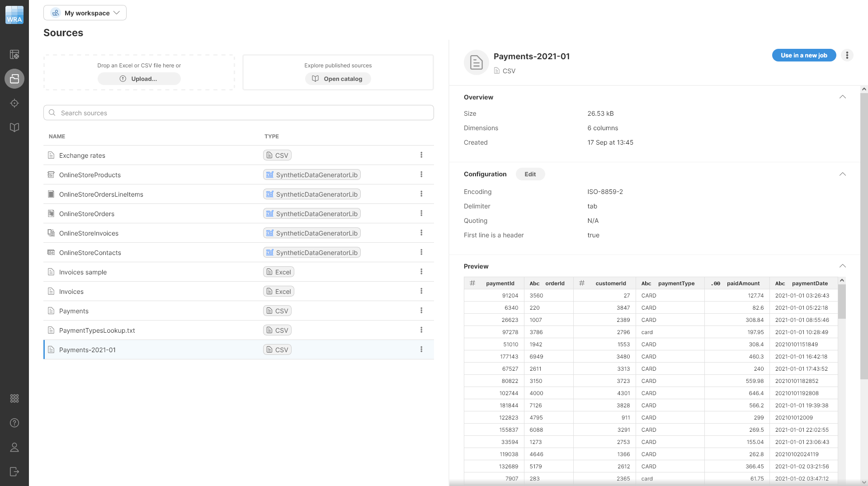Click the crosshair/target icon in the sidebar

(x=14, y=103)
